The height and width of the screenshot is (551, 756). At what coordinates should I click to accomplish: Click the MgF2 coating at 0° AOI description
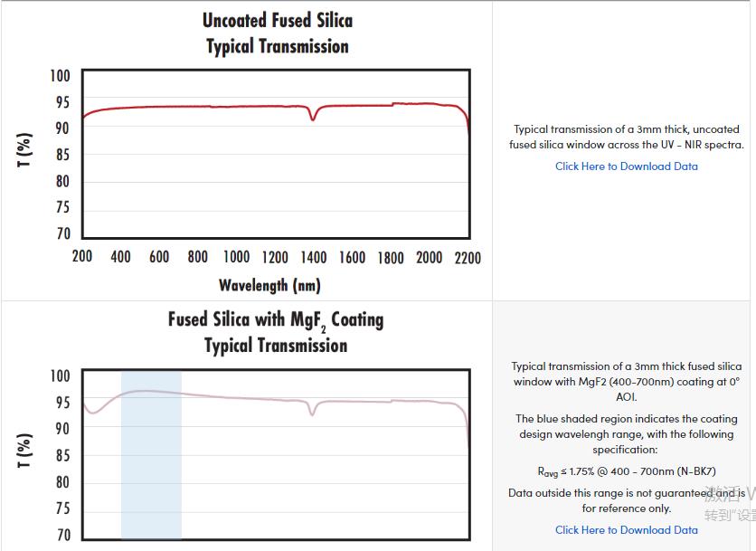pyautogui.click(x=626, y=382)
